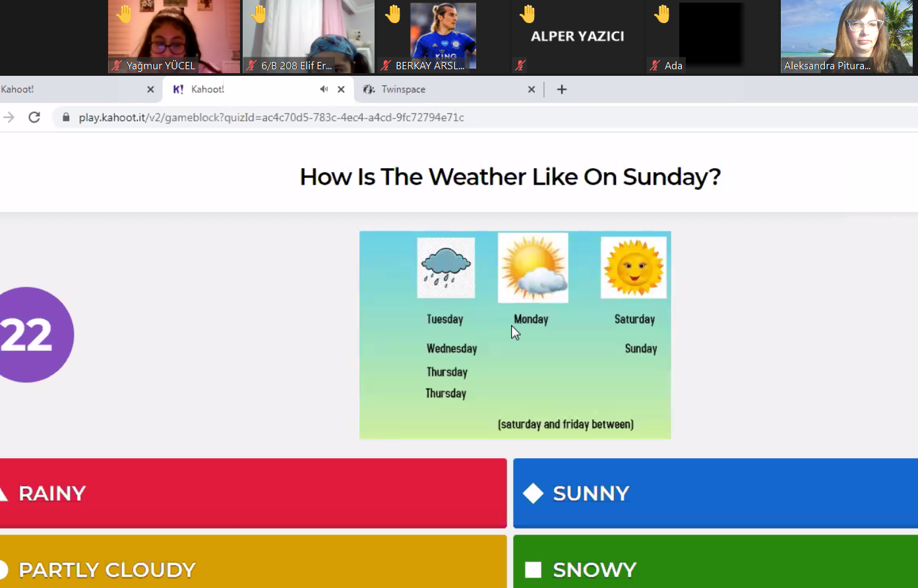This screenshot has height=588, width=918.
Task: Select BERKAY ARSL... participant video tile
Action: point(442,36)
